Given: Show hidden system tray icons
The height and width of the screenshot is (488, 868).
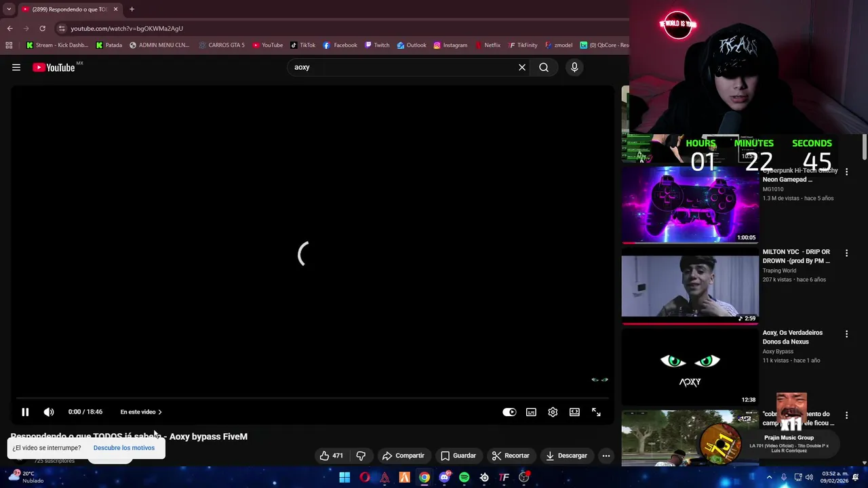Looking at the screenshot, I should click(769, 477).
